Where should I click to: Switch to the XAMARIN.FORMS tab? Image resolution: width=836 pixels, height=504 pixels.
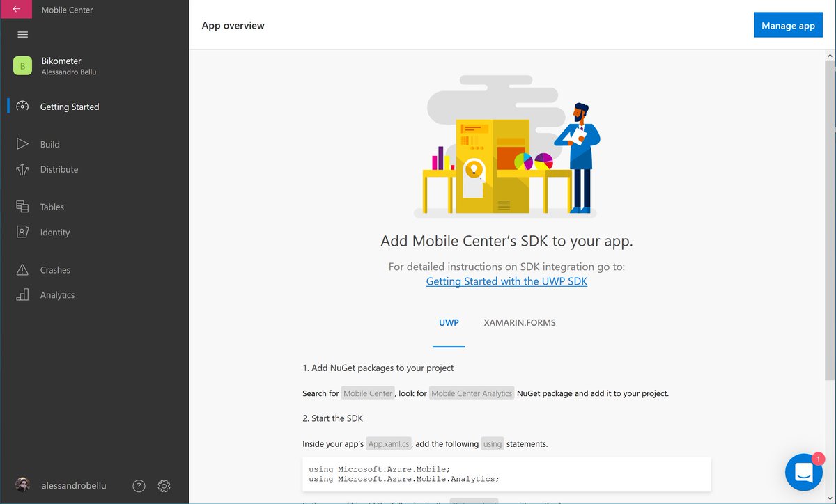tap(520, 323)
